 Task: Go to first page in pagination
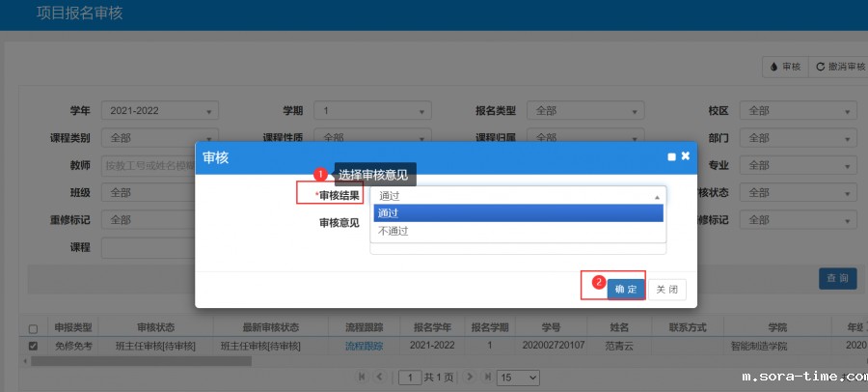(362, 377)
